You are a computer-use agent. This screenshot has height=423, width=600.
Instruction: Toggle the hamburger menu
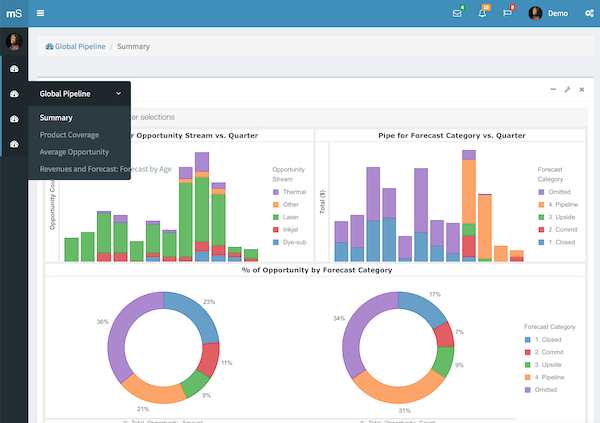point(40,13)
